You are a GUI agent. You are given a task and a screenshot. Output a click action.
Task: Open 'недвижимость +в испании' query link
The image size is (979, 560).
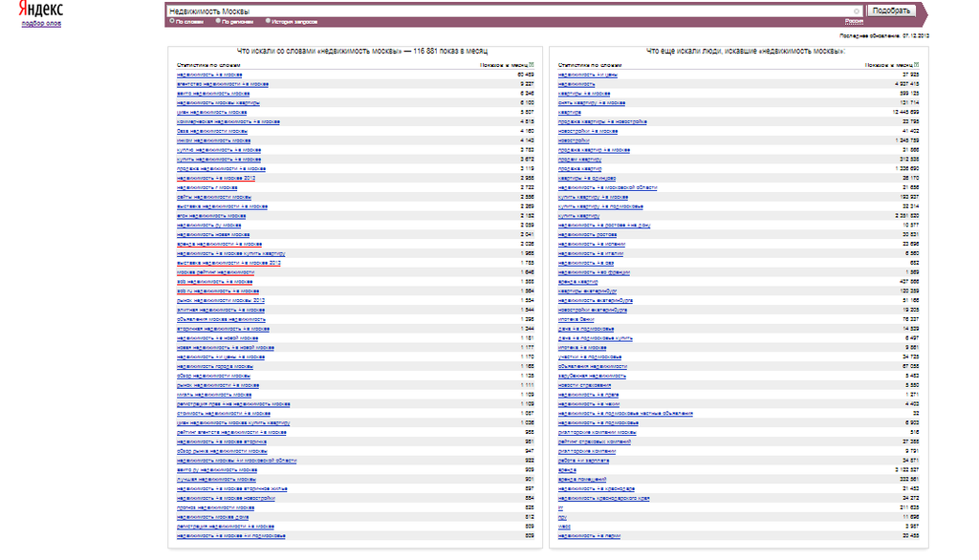591,244
